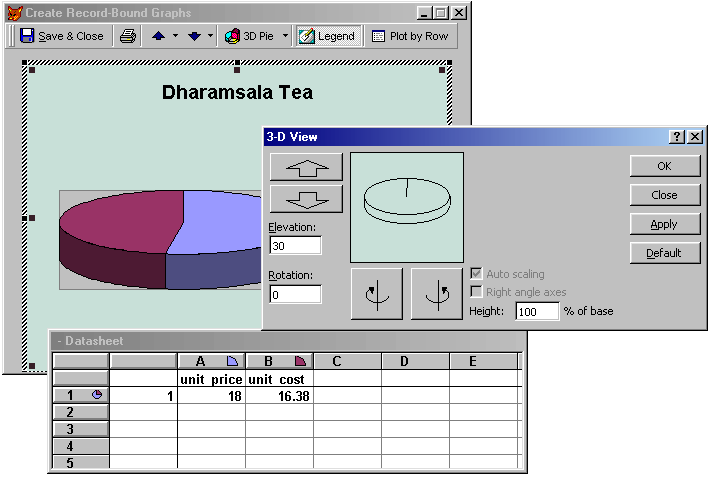Image resolution: width=713 pixels, height=479 pixels.
Task: Click the down arrow toolbar icon
Action: coord(194,36)
